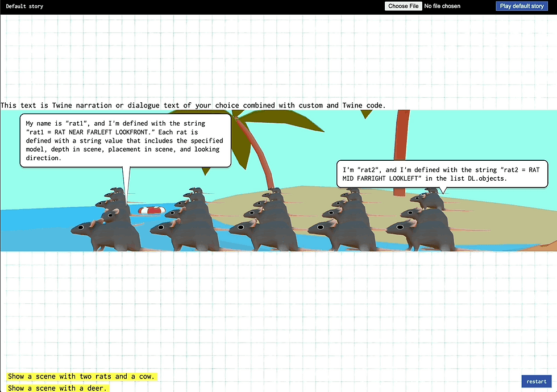Click the grid background below the scene
The image size is (557, 392).
278,312
